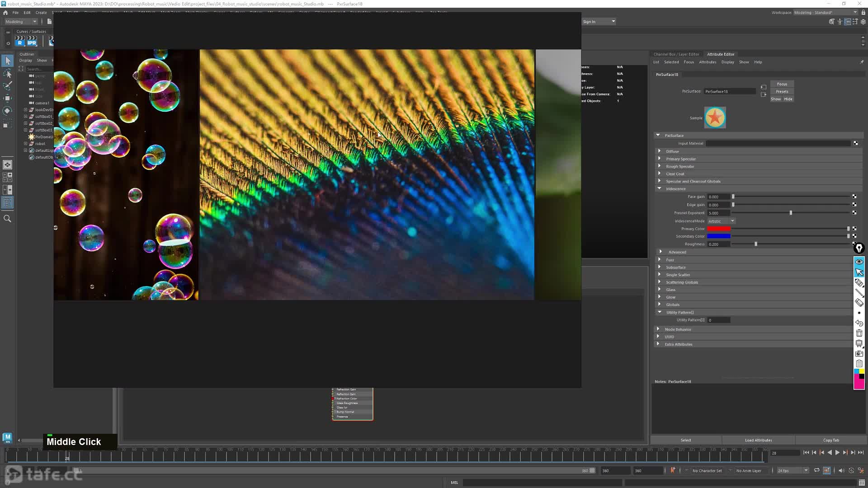Expand the Rough Specular section
Viewport: 868px width, 488px height.
(x=660, y=166)
